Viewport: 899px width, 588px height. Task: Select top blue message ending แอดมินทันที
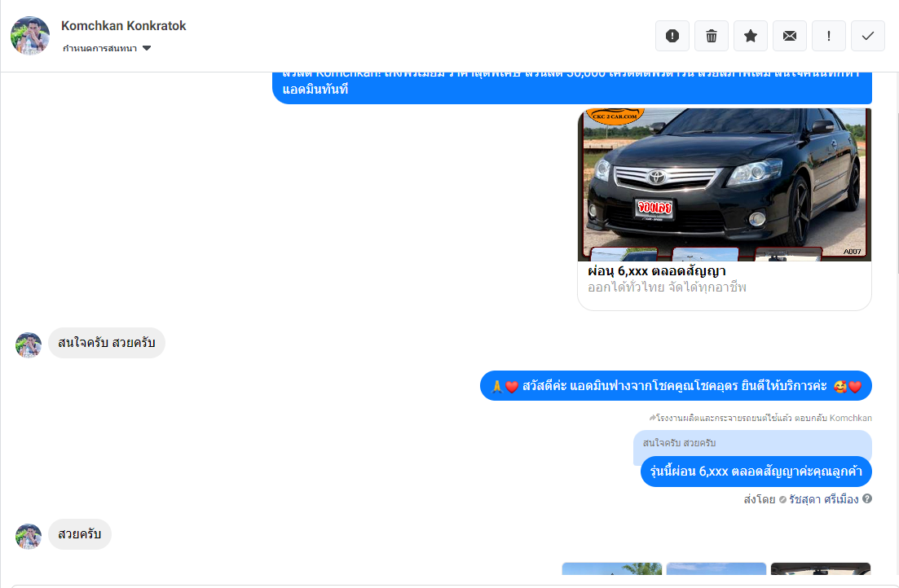572,87
